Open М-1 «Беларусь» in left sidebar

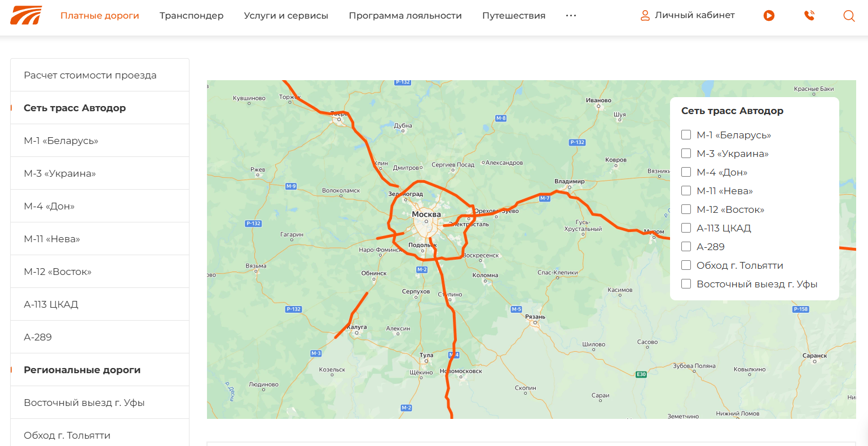coord(100,141)
